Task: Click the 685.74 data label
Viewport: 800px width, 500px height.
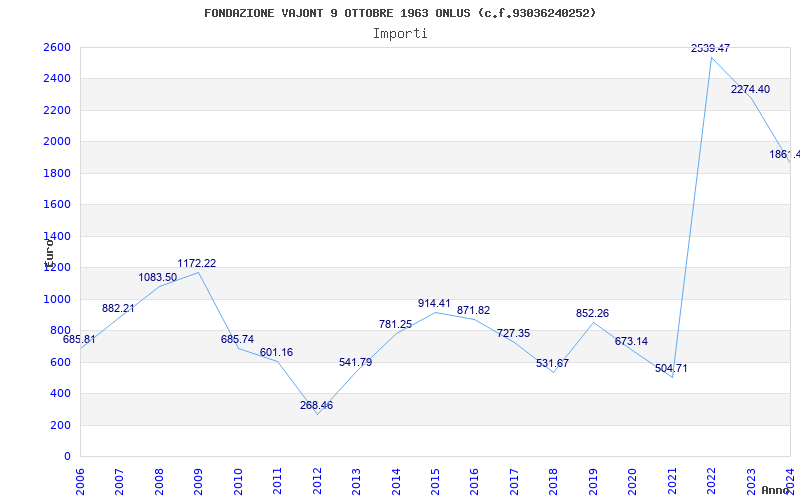Action: point(237,339)
